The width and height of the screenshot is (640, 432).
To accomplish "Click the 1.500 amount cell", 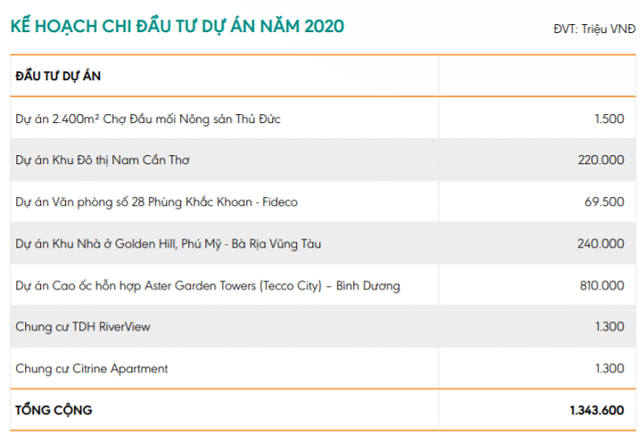I will (x=609, y=119).
